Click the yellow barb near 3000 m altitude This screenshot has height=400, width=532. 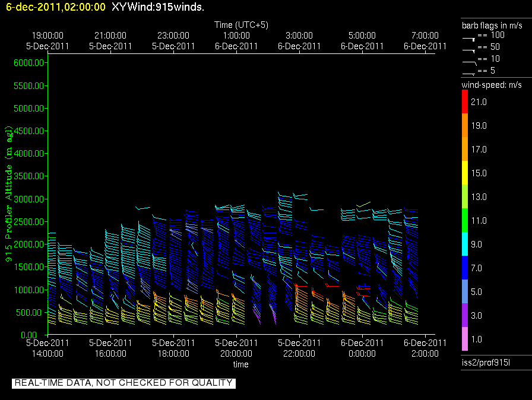pos(363,204)
